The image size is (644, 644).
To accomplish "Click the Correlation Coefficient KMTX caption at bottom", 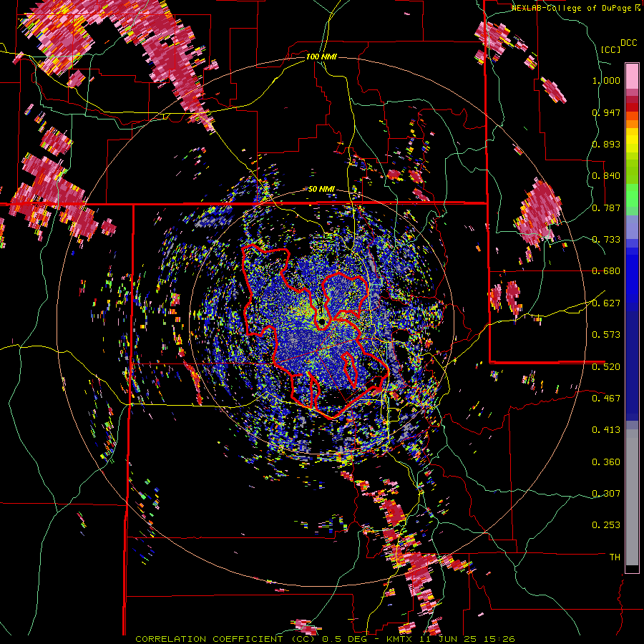I will click(x=325, y=639).
